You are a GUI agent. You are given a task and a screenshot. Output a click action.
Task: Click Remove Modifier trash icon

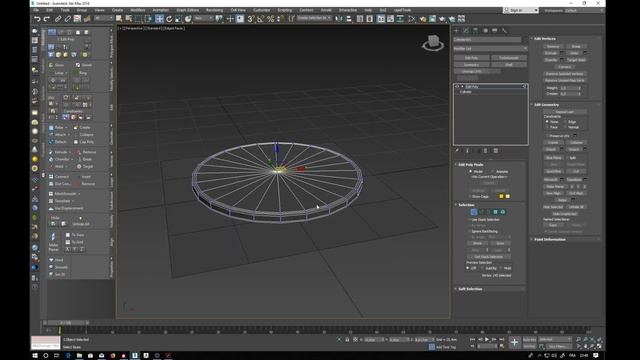click(x=486, y=151)
